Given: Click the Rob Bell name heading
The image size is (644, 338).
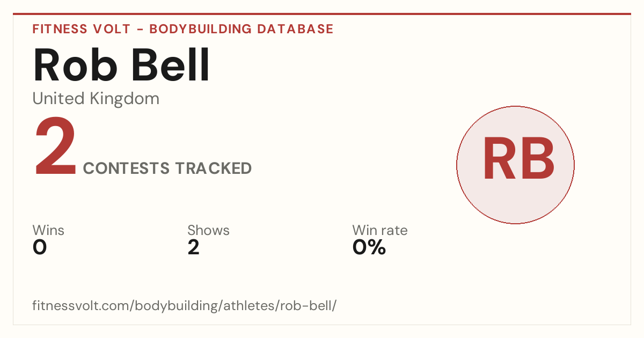Looking at the screenshot, I should coord(121,65).
